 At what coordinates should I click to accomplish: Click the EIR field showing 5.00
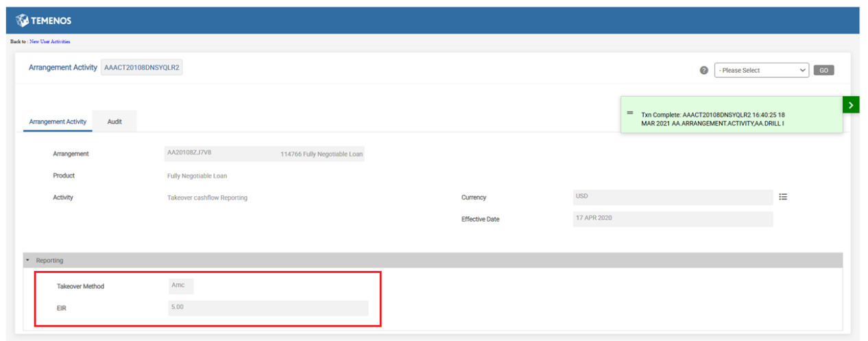click(267, 307)
